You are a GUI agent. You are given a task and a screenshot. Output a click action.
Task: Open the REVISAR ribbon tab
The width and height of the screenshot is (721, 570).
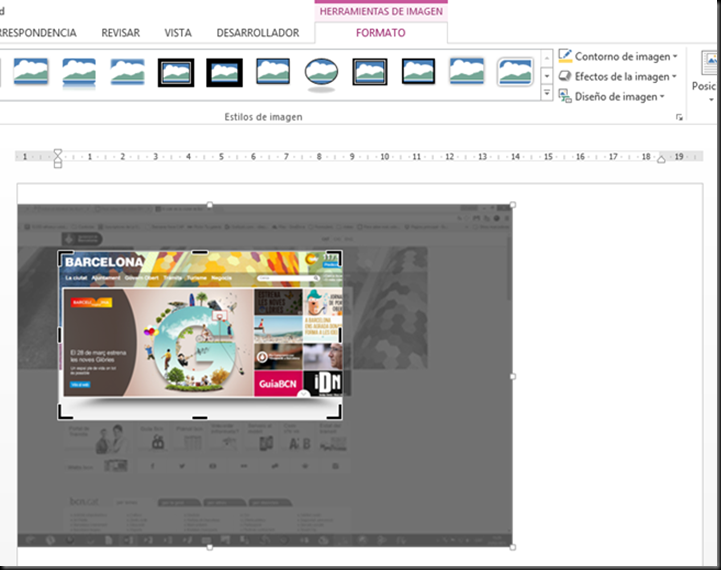coord(120,33)
